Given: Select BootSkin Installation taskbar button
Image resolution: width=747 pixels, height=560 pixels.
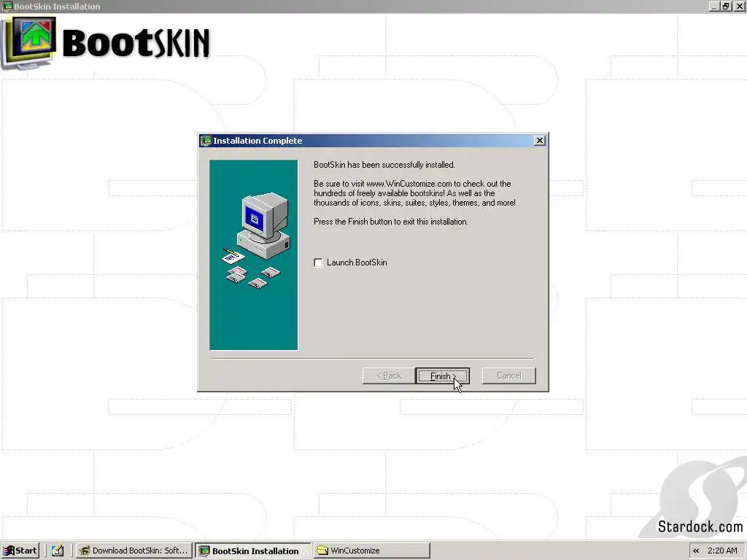Looking at the screenshot, I should tap(252, 551).
